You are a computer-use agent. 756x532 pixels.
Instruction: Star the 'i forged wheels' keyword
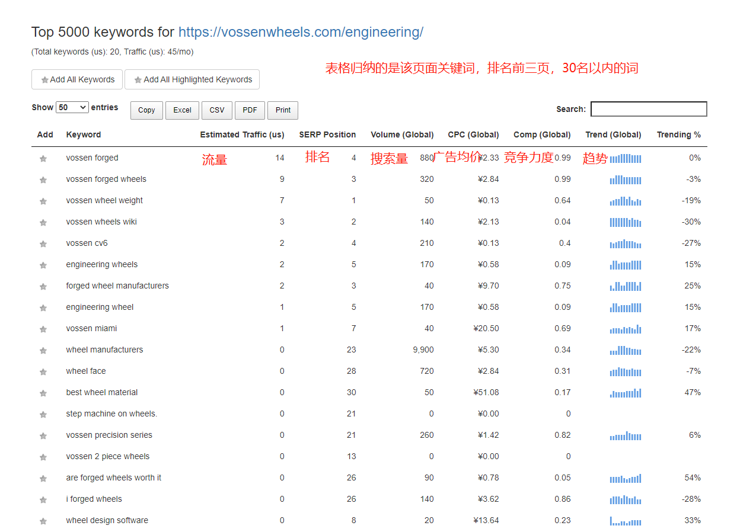pyautogui.click(x=43, y=500)
